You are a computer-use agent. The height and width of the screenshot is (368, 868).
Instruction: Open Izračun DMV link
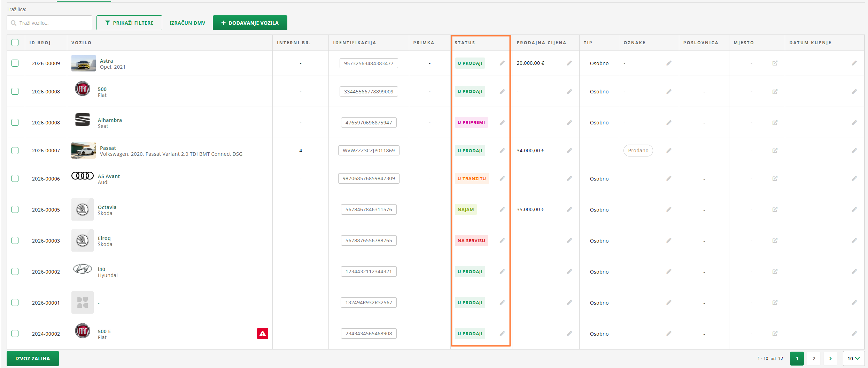click(187, 23)
